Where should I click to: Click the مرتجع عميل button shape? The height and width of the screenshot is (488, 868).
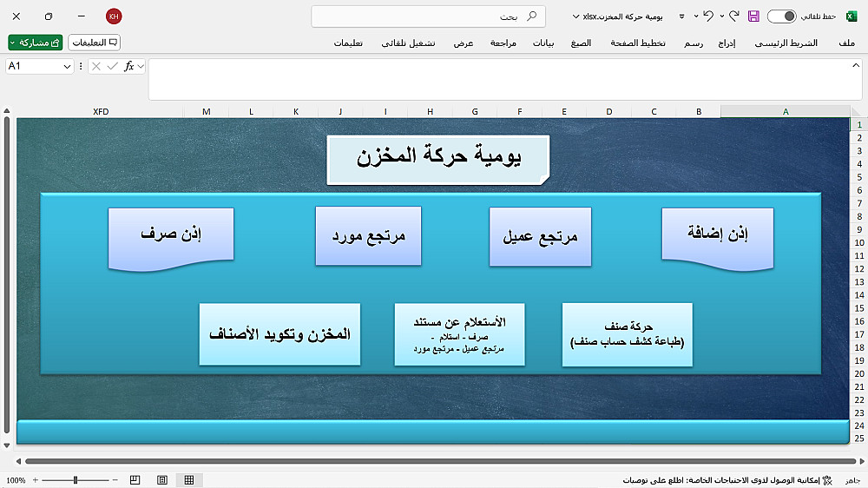pyautogui.click(x=540, y=236)
